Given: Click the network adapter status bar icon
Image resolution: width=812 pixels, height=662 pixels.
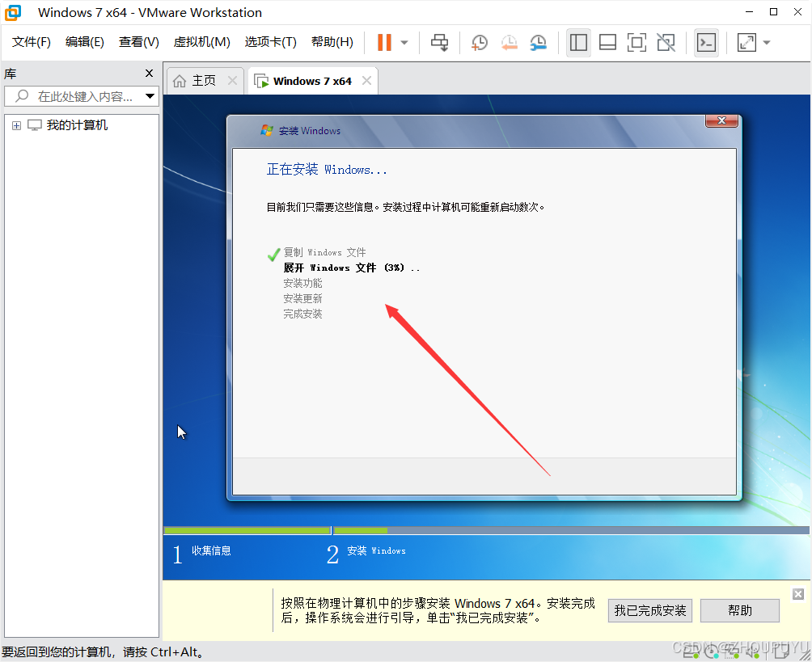Looking at the screenshot, I should click(732, 652).
